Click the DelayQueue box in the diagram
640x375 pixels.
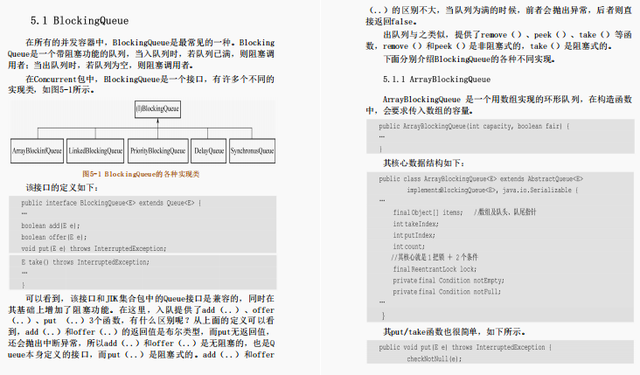pos(209,151)
